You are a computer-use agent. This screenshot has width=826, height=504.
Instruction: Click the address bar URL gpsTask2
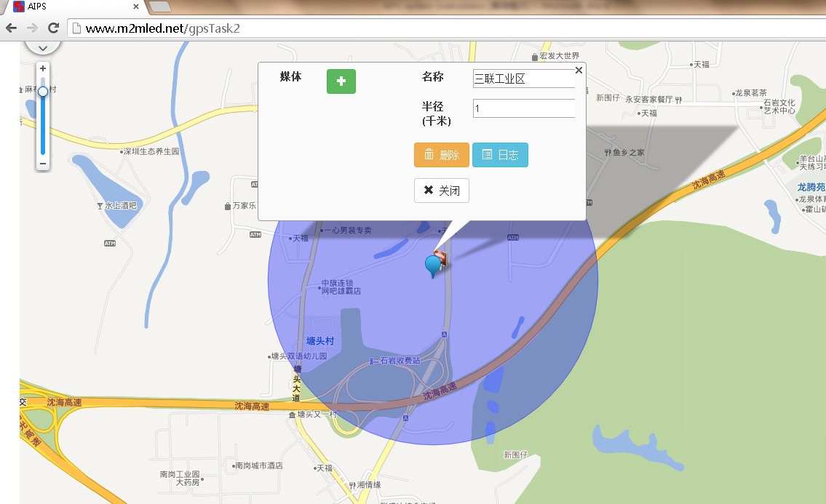(163, 28)
